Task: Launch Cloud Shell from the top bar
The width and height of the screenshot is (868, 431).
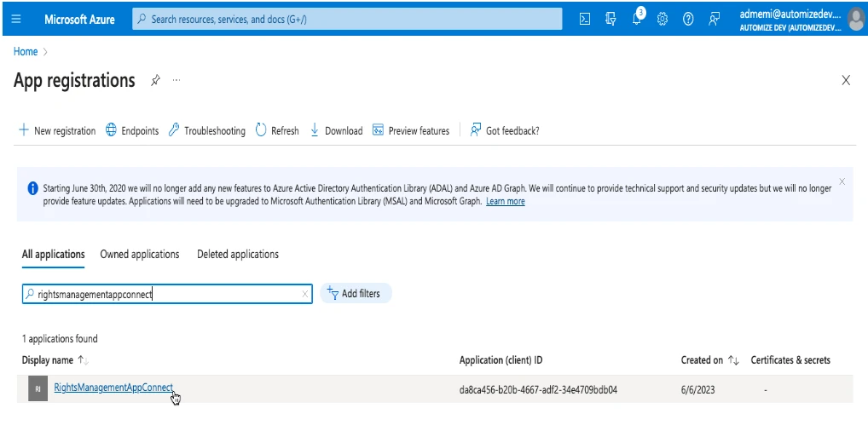Action: point(585,19)
